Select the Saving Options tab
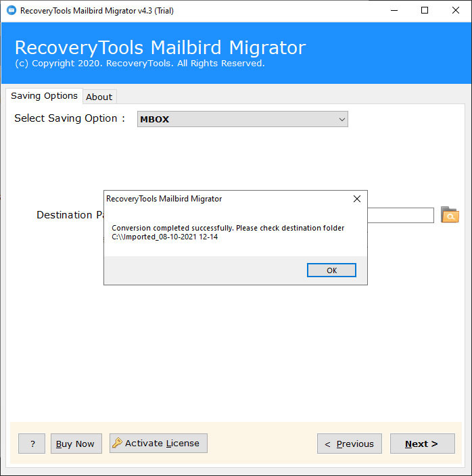 [45, 96]
